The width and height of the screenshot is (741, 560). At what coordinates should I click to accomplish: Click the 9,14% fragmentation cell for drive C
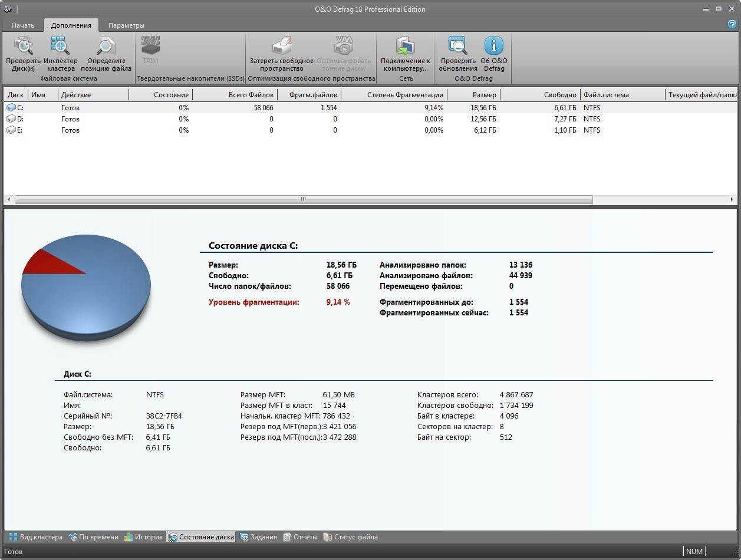(x=433, y=108)
